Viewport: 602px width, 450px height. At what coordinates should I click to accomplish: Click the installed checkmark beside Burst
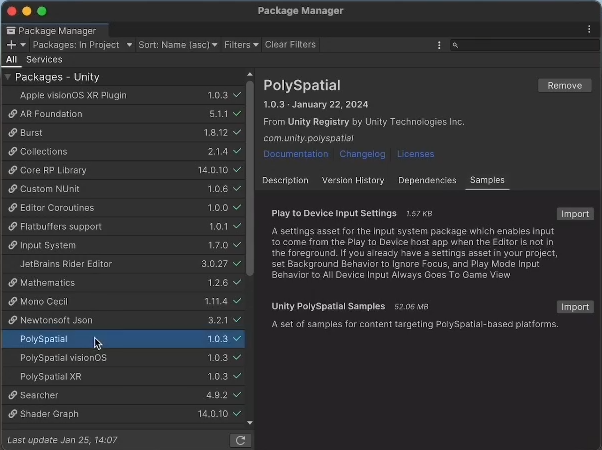(237, 133)
